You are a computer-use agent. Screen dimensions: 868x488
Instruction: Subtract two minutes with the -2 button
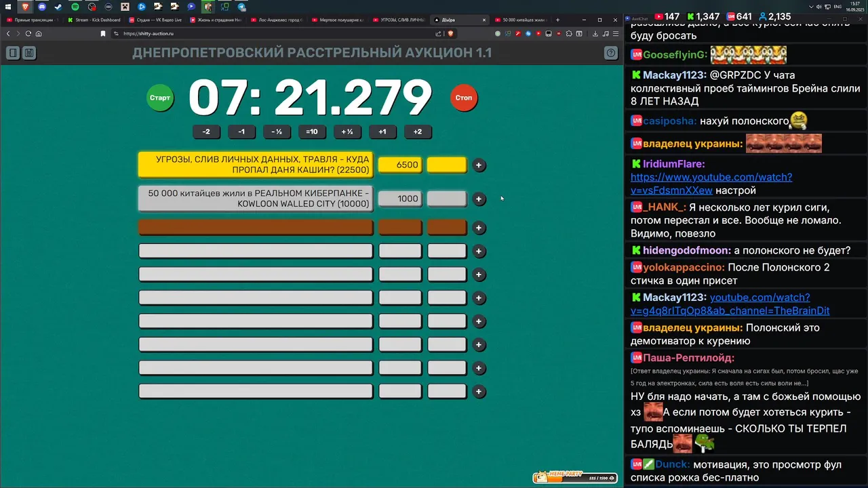[x=206, y=131]
